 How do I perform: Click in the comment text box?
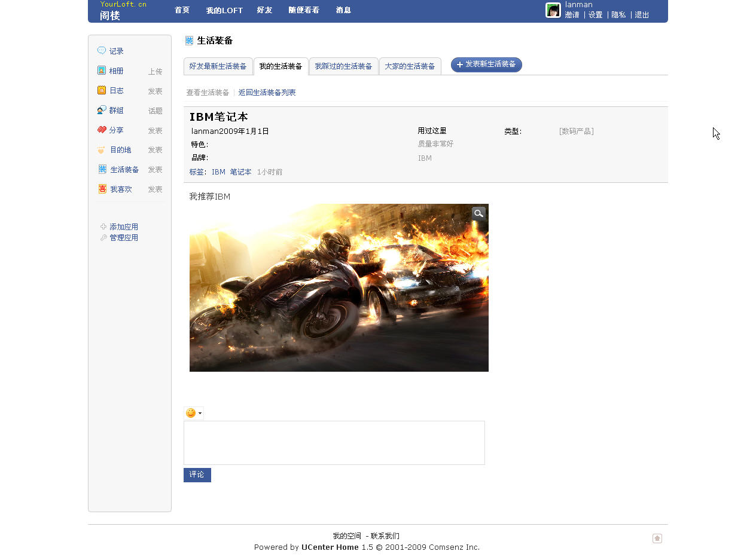(x=334, y=443)
